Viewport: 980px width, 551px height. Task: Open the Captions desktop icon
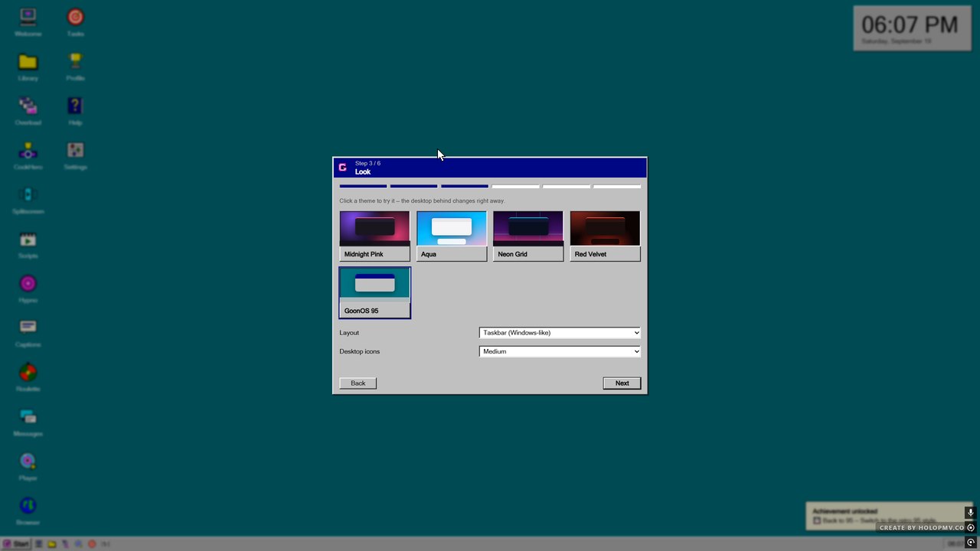coord(28,333)
